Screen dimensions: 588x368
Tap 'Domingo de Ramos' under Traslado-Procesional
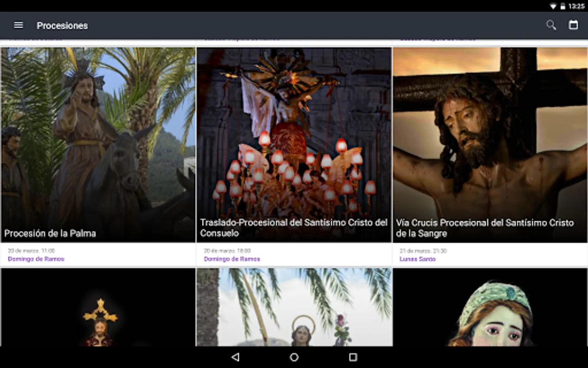click(x=232, y=259)
